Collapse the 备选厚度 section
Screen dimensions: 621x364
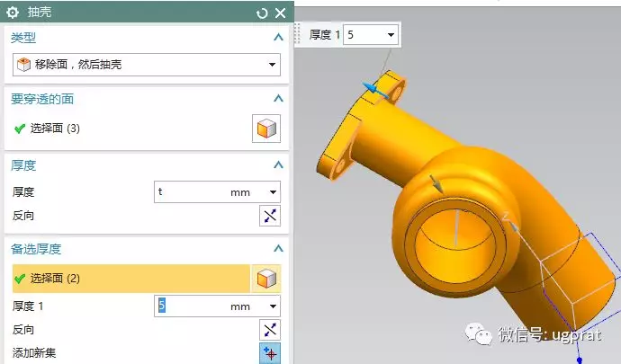[x=278, y=249]
